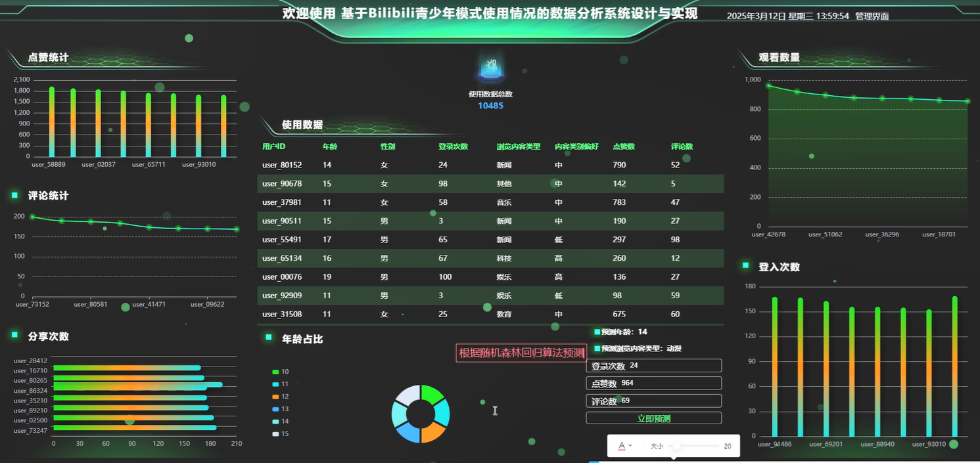The width and height of the screenshot is (980, 463).
Task: Click the 点赞统计 panel title
Action: click(48, 58)
